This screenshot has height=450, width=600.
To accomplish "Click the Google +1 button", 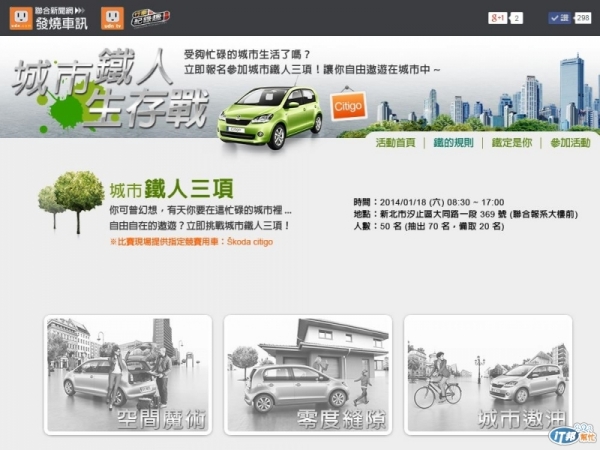I will pyautogui.click(x=497, y=18).
